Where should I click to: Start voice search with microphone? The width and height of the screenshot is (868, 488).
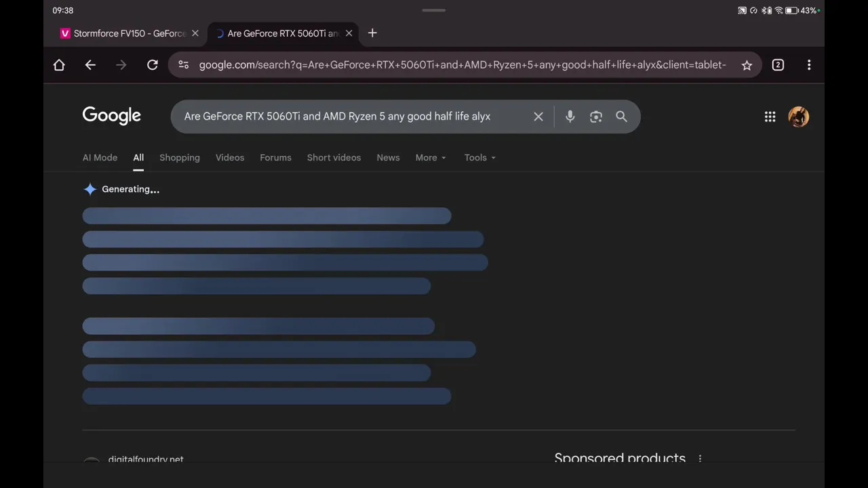(x=570, y=117)
